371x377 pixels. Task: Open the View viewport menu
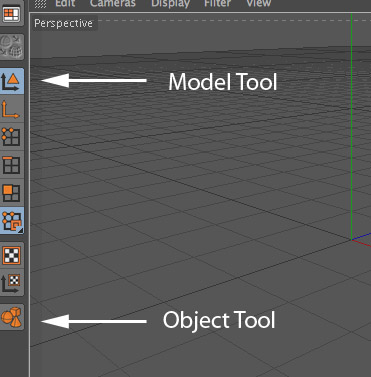[x=259, y=3]
